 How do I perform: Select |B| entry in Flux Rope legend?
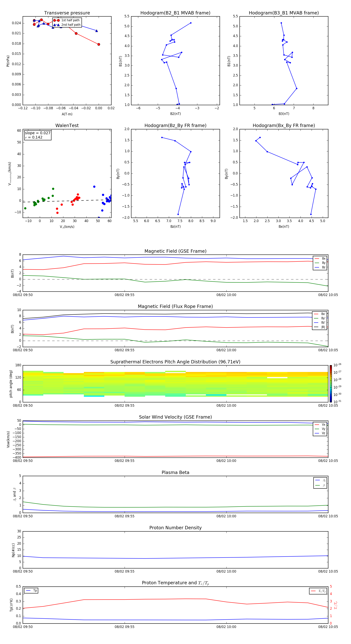point(320,327)
